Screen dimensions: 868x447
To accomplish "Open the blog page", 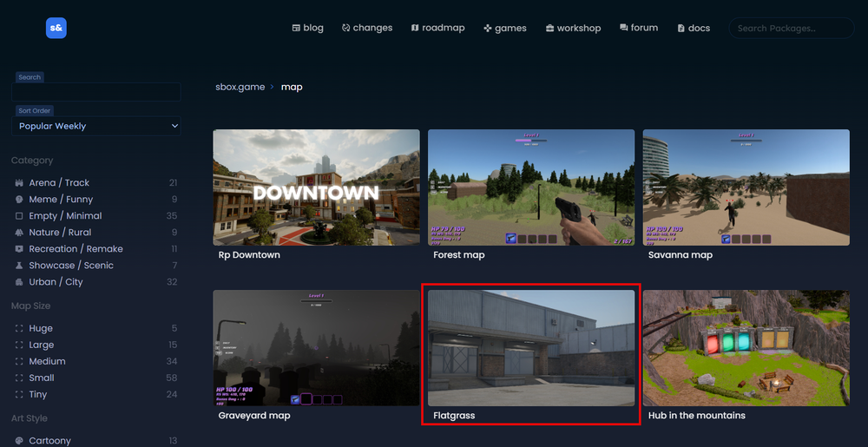I will point(308,29).
